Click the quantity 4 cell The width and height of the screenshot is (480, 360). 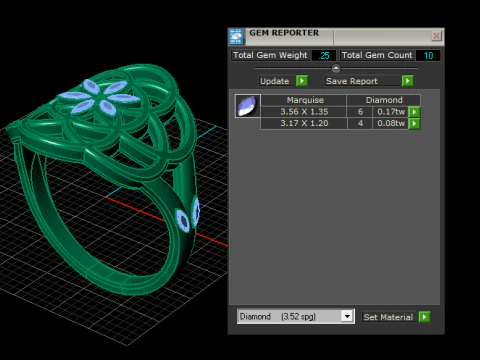[360, 123]
